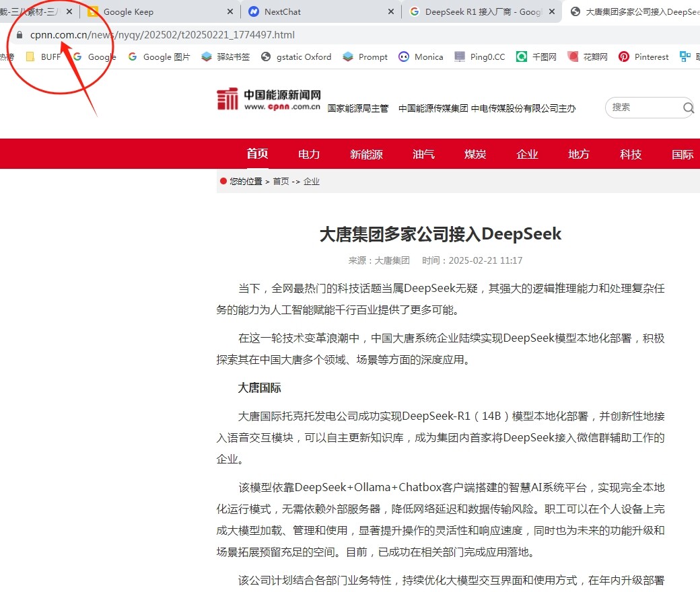The height and width of the screenshot is (592, 700).
Task: Click the 国家能源局主管 header text
Action: pos(358,108)
